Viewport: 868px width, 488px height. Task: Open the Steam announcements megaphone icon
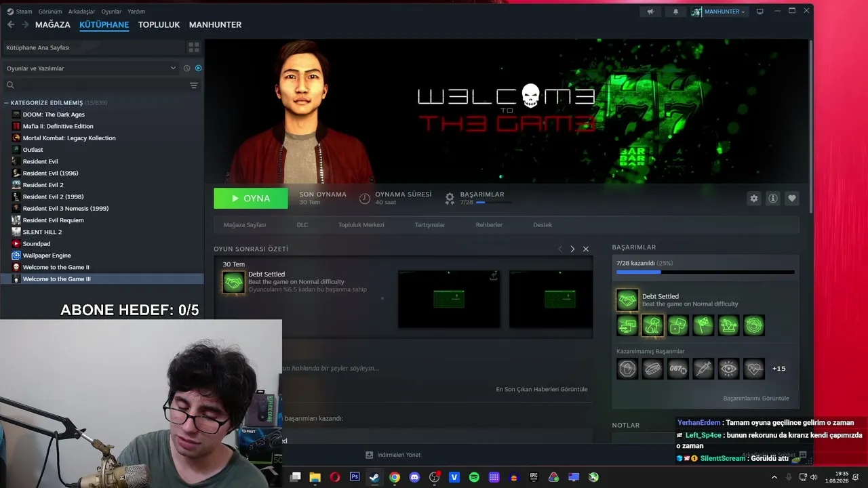tap(651, 12)
